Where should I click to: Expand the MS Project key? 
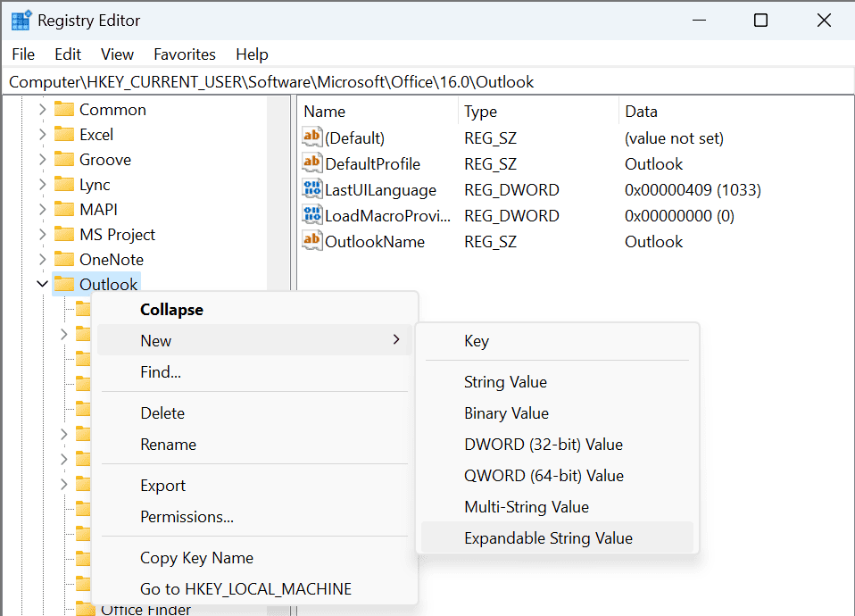tap(43, 234)
